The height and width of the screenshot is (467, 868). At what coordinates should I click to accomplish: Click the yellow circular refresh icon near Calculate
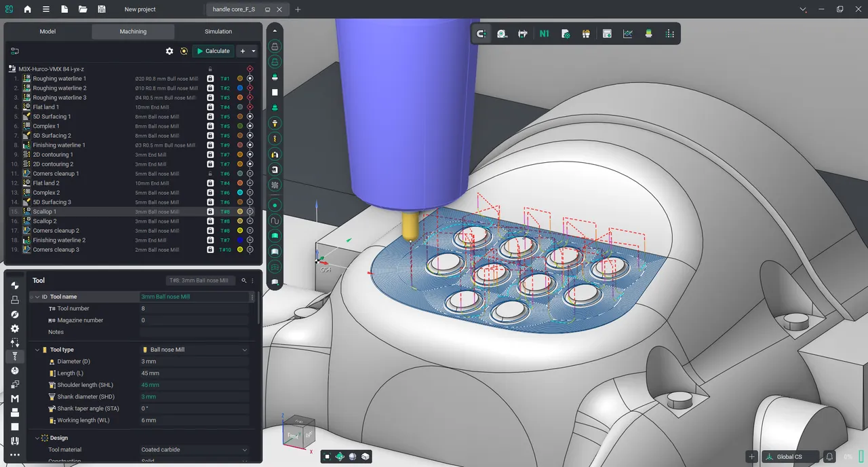[184, 51]
